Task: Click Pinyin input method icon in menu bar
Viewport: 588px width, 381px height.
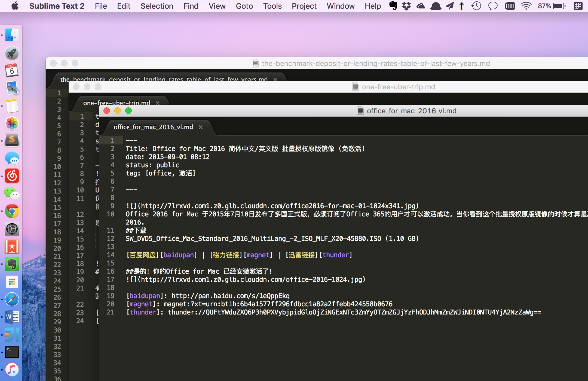Action: [x=578, y=6]
